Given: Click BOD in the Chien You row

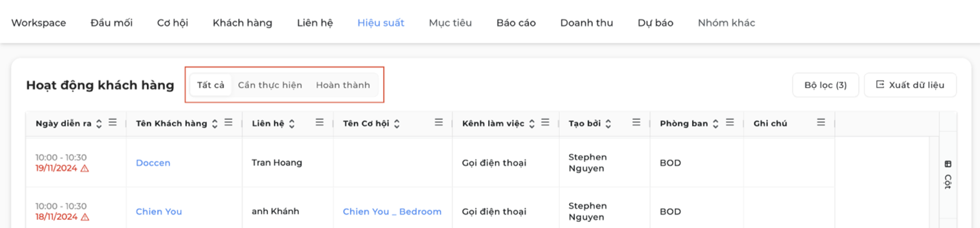Looking at the screenshot, I should tap(670, 212).
